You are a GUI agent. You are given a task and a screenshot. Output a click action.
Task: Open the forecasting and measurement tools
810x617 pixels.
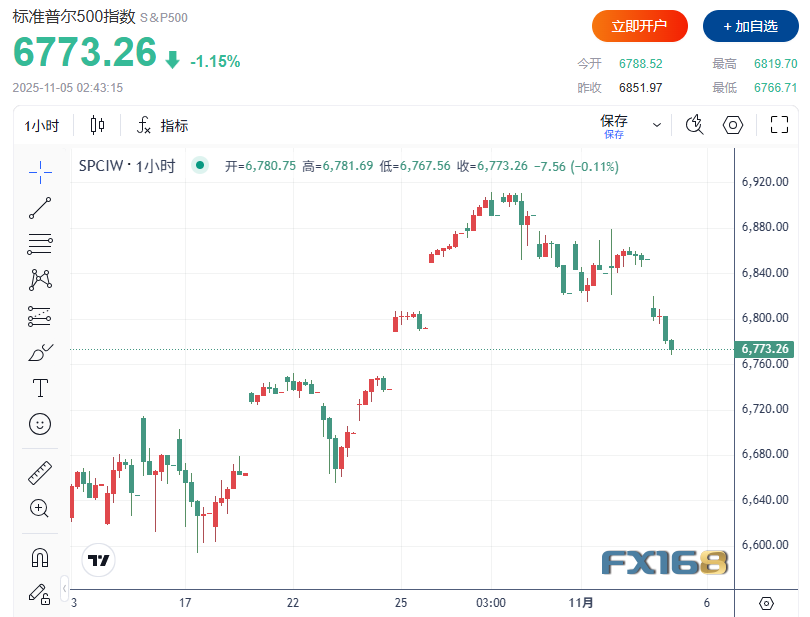[x=40, y=316]
